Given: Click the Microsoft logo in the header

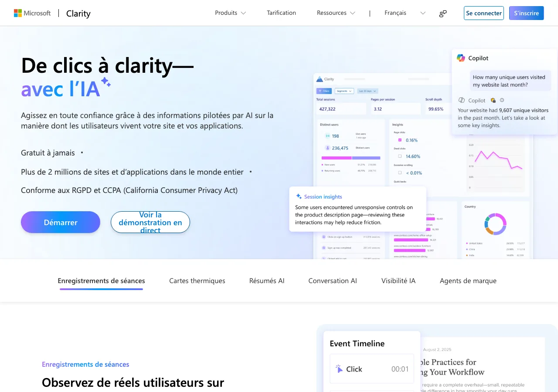Looking at the screenshot, I should (32, 13).
